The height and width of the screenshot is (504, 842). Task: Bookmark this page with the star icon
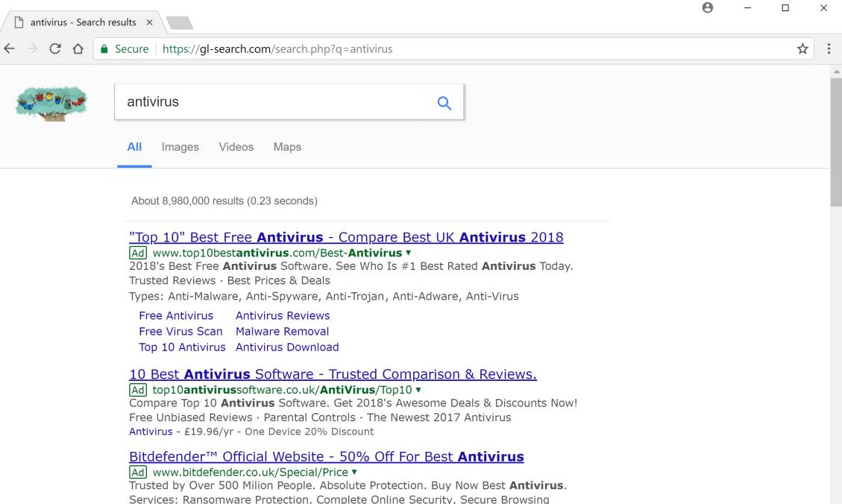(802, 49)
